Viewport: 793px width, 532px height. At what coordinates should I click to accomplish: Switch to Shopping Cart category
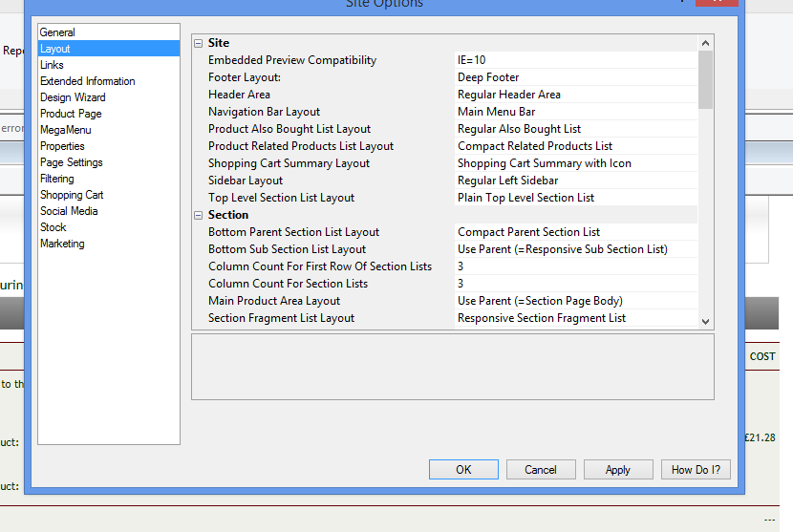coord(72,195)
